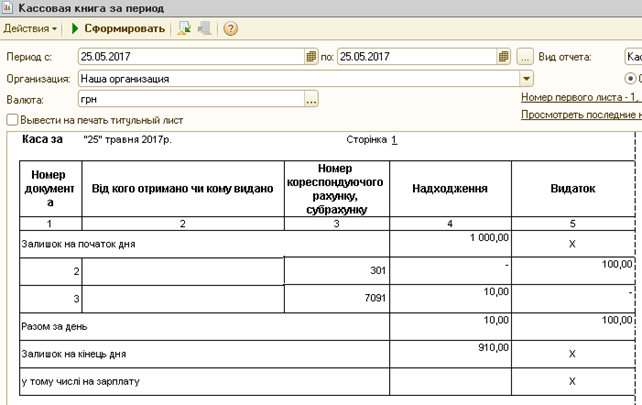Enable Вывести на печать титульный лист checkbox
642x405 pixels.
tap(13, 120)
